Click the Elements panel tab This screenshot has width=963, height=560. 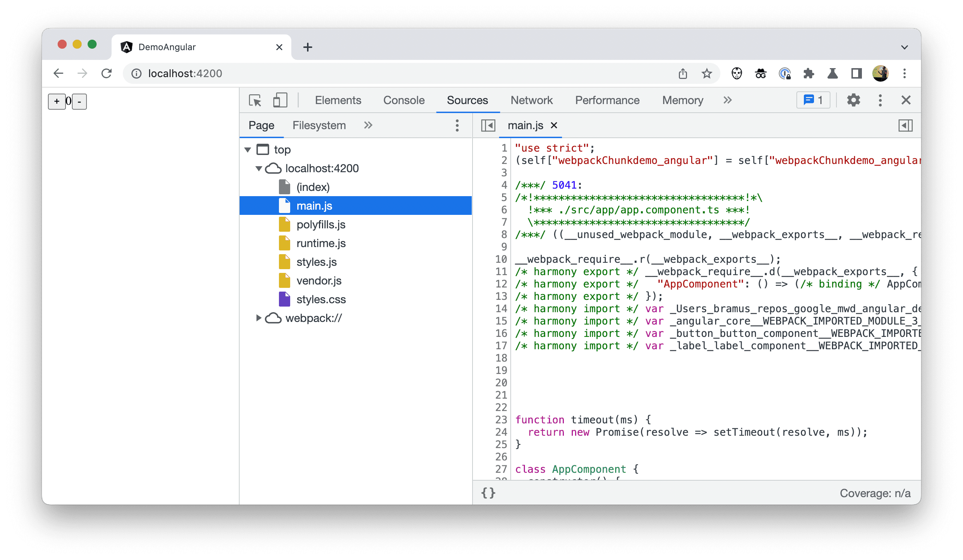click(x=337, y=100)
